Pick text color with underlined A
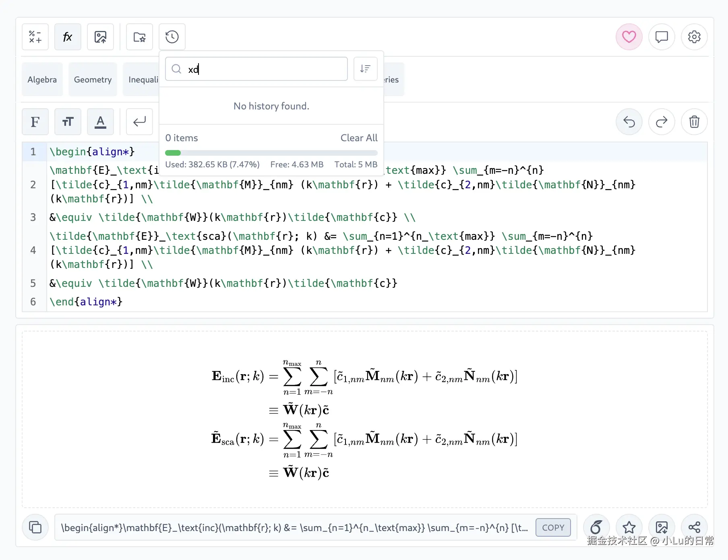The image size is (728, 560). 100,121
